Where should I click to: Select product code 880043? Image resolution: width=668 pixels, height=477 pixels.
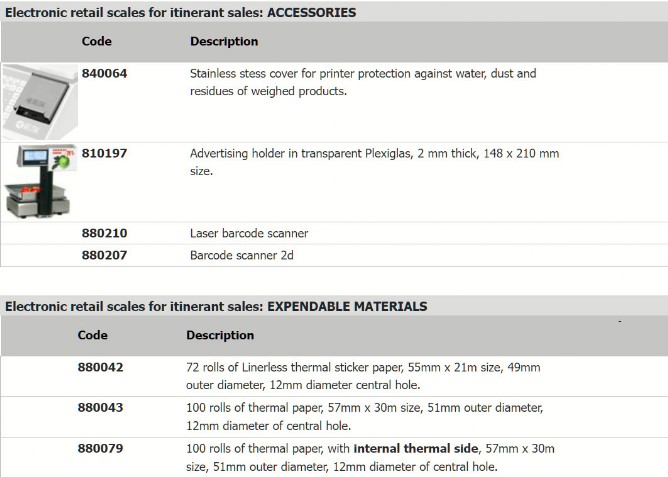101,408
